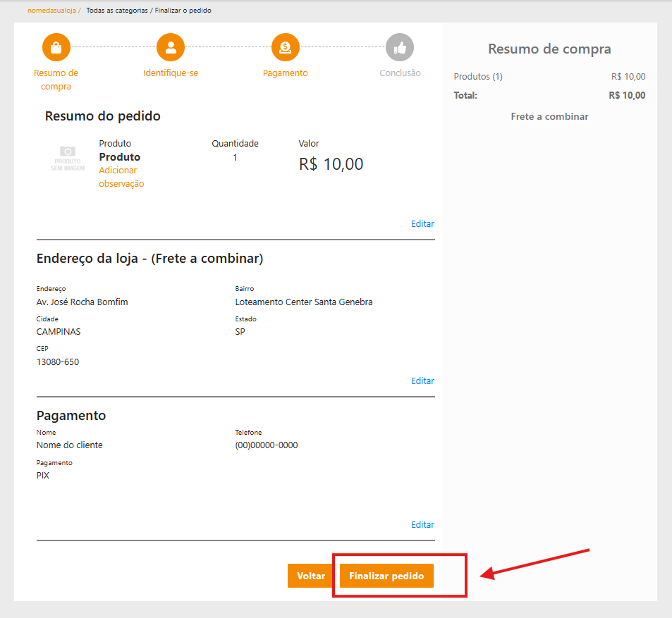Select the Pagamento step label

[x=286, y=73]
